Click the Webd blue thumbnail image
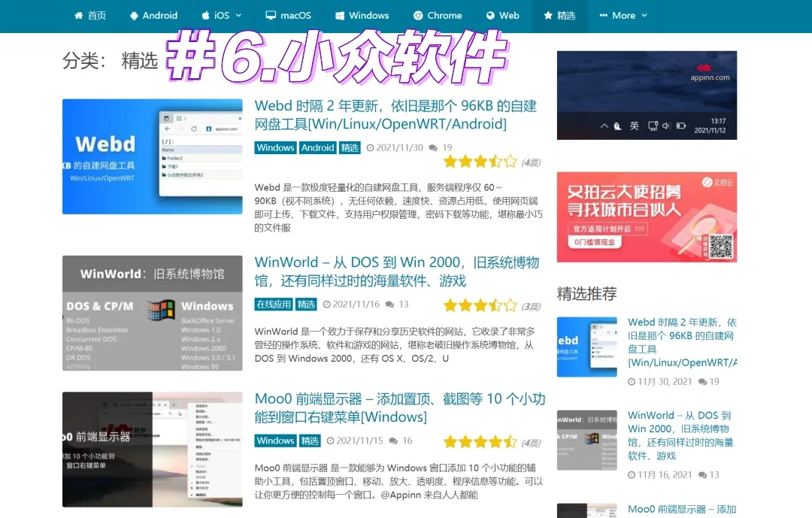Viewport: 812px width, 518px height. [152, 156]
